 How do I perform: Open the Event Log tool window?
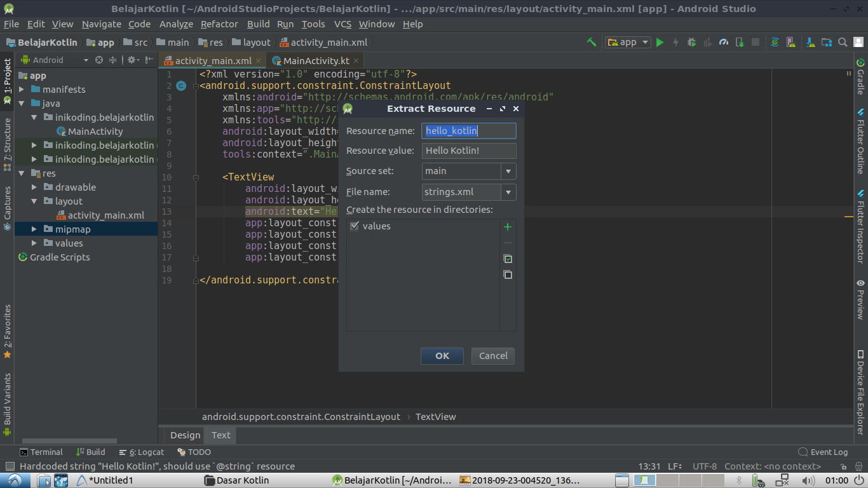[x=823, y=452]
